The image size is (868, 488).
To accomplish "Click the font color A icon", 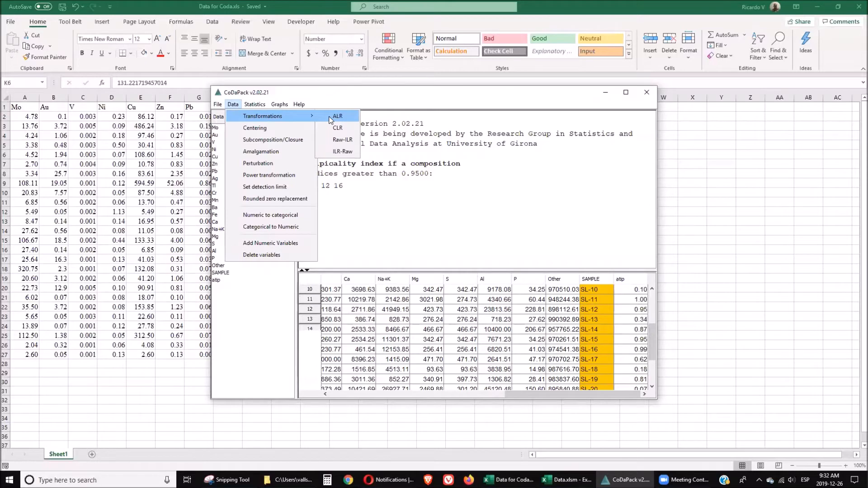I will point(160,53).
